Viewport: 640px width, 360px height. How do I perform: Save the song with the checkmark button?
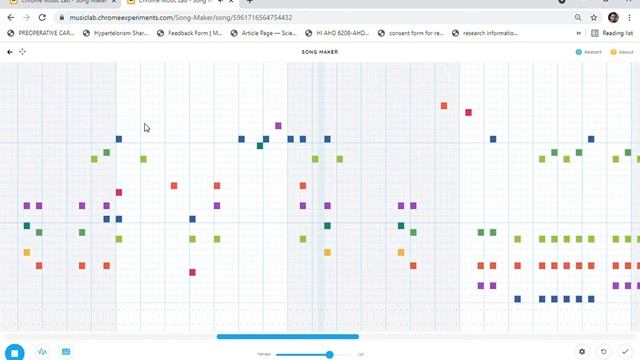625,351
